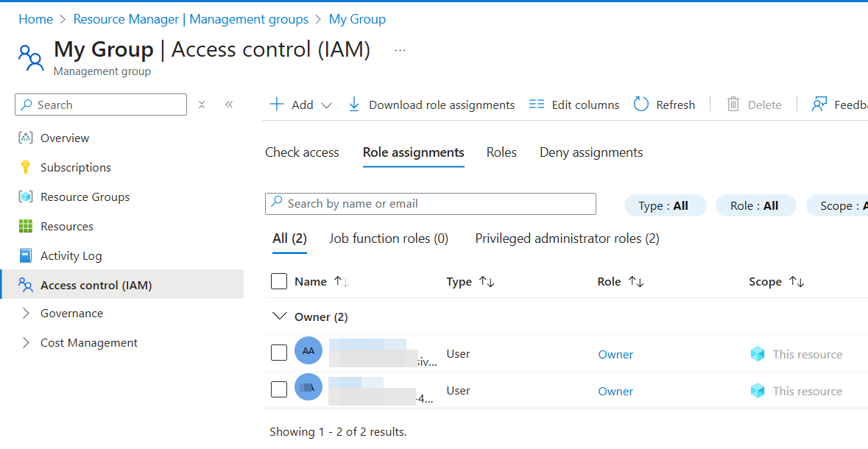868x449 pixels.
Task: Click the download arrow icon
Action: (353, 104)
